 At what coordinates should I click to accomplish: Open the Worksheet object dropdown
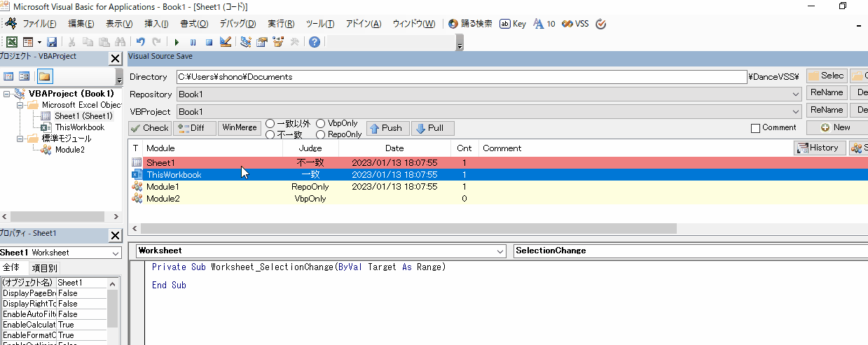coord(500,251)
